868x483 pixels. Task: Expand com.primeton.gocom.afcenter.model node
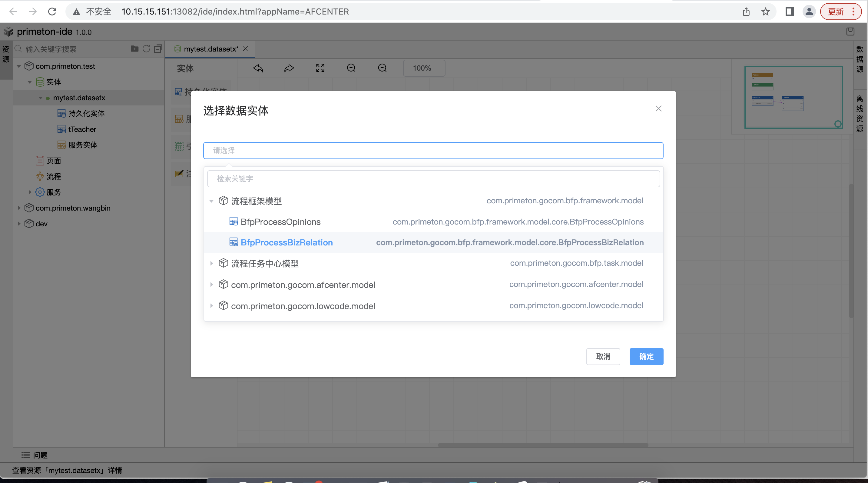[211, 285]
